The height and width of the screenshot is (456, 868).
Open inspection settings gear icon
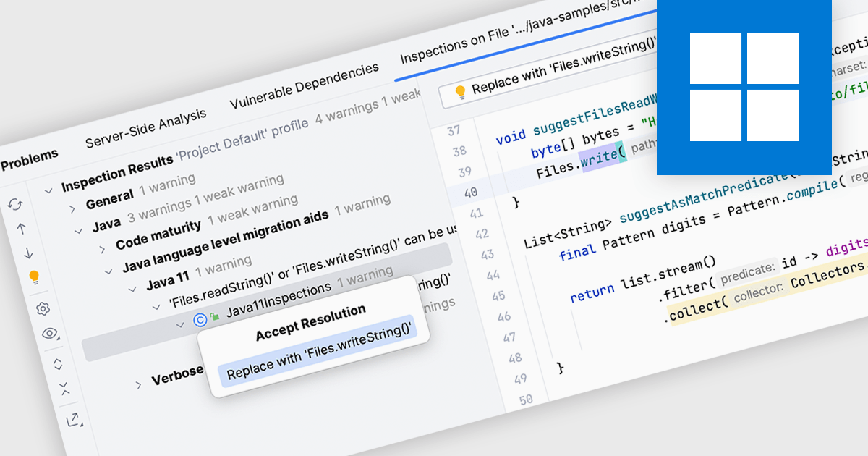point(43,309)
